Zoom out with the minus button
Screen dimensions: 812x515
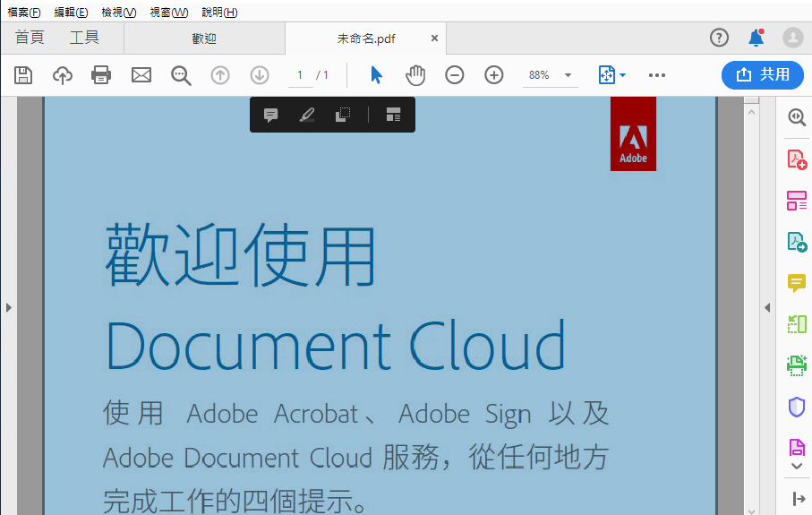(x=455, y=75)
